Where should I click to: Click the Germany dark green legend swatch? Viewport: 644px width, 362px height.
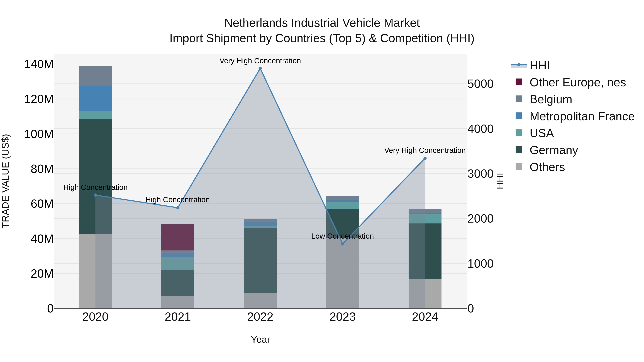tap(519, 149)
